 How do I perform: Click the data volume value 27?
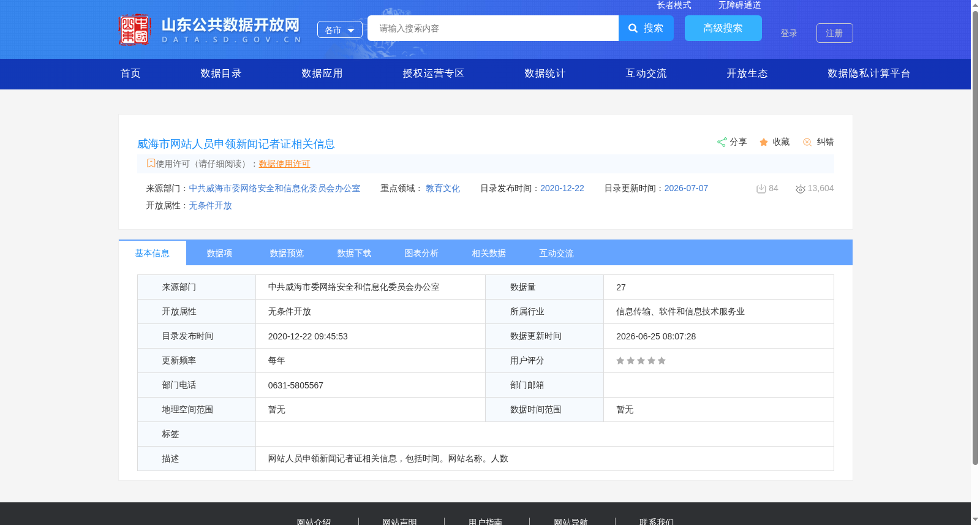point(621,287)
